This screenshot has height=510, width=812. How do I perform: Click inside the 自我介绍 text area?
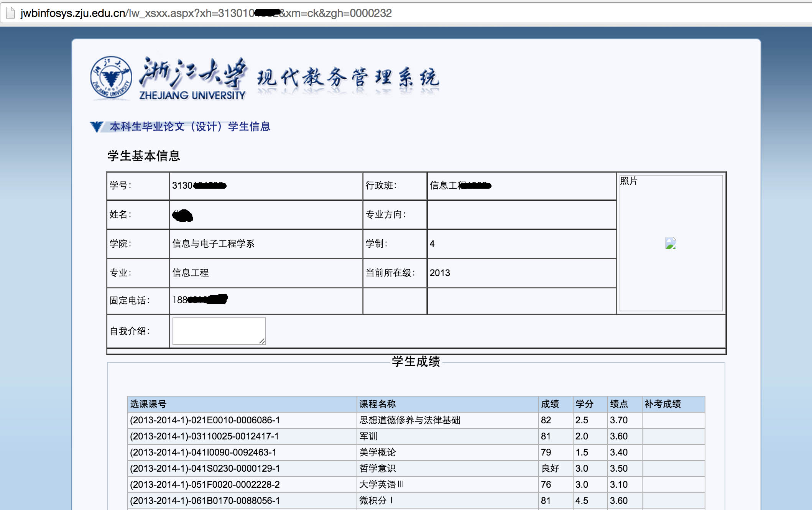point(219,331)
